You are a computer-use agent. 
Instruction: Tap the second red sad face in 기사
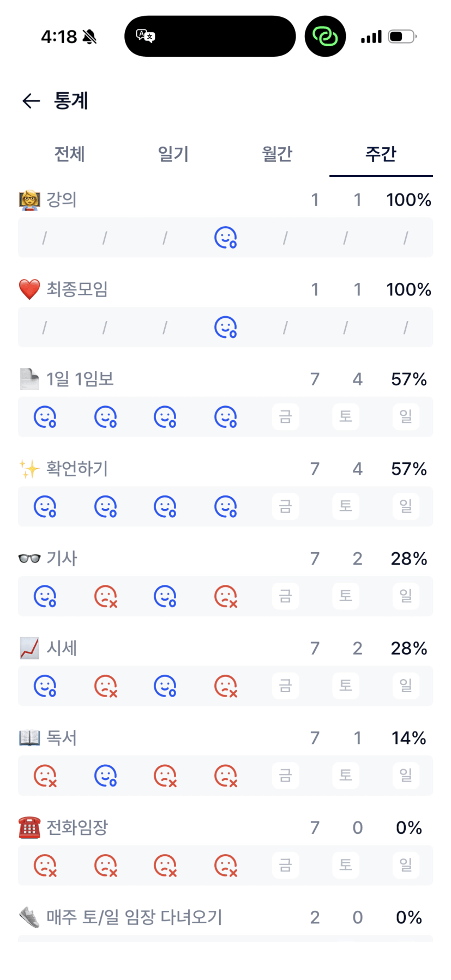coord(225,596)
